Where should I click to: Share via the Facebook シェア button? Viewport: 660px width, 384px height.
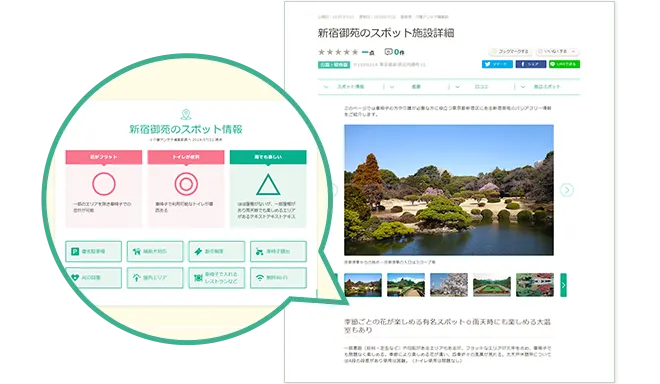(530, 64)
